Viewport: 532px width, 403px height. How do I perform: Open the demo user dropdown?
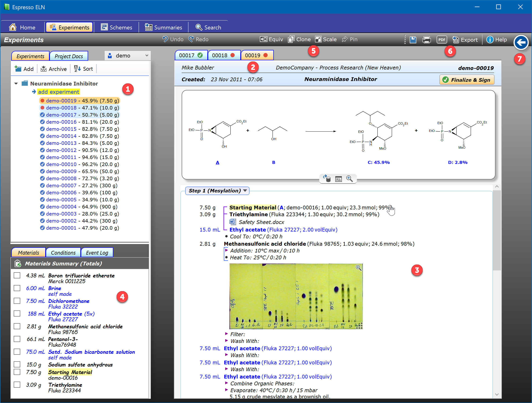128,56
